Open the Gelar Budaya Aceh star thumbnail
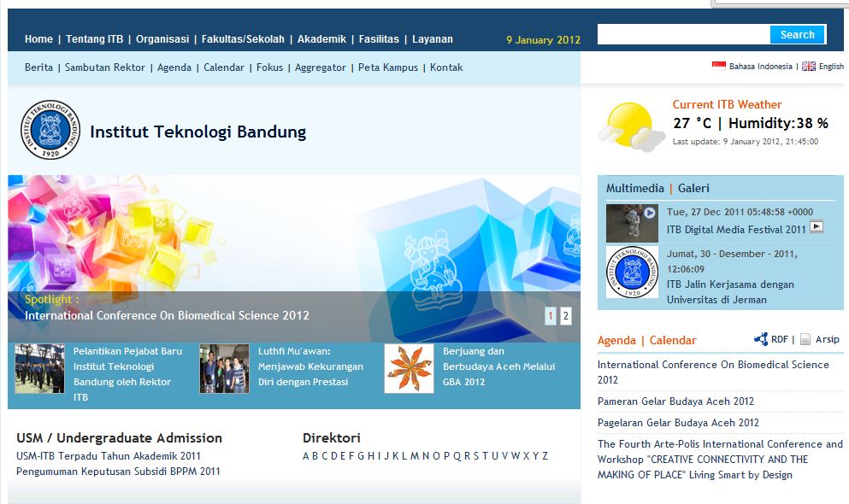 click(409, 368)
